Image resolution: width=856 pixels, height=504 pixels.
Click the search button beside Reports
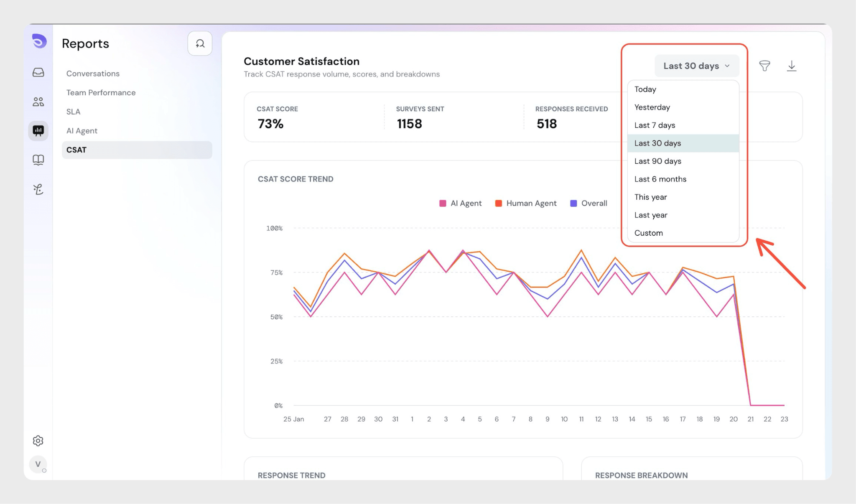click(x=200, y=43)
